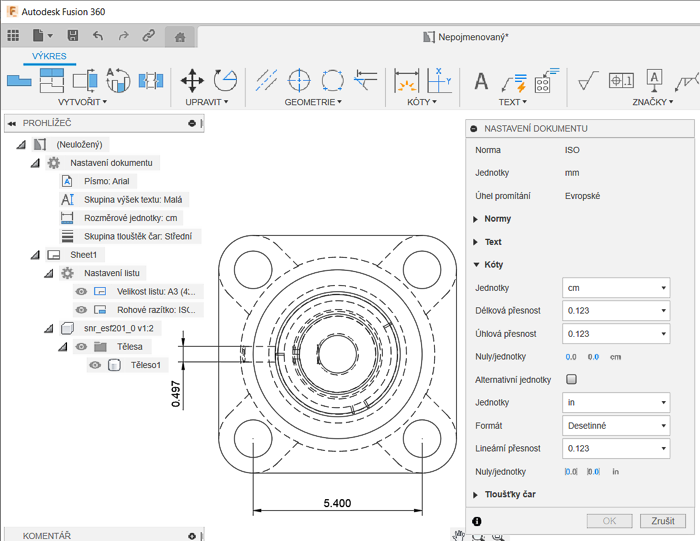This screenshot has height=541, width=700.
Task: Open the alternative Jednotky in dropdown
Action: click(x=616, y=403)
